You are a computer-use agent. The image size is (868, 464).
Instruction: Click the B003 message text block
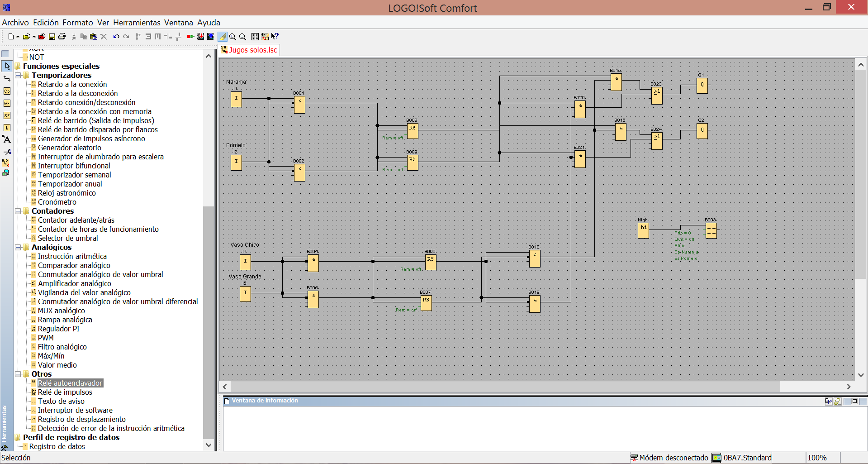(x=711, y=230)
